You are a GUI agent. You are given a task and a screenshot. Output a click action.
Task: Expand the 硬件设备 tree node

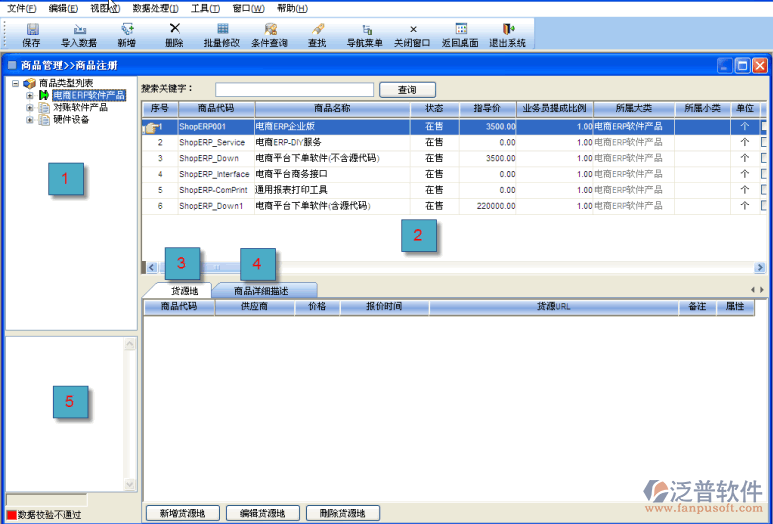tap(30, 120)
